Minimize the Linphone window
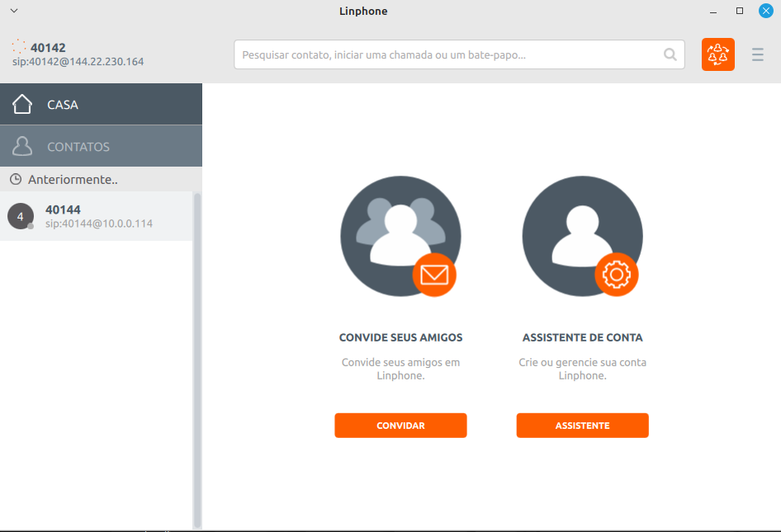Viewport: 781px width, 532px height. (x=713, y=11)
